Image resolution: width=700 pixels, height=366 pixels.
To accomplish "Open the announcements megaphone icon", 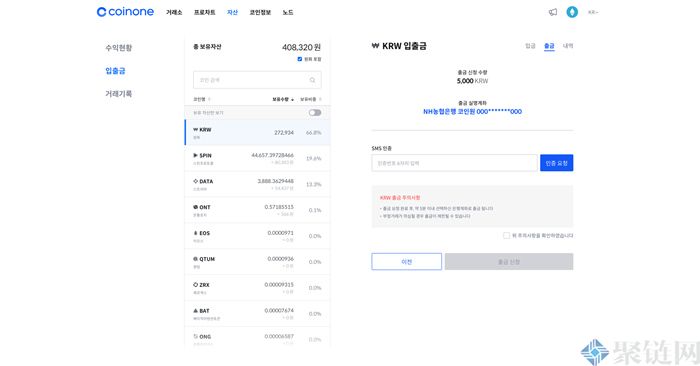I will (x=553, y=12).
